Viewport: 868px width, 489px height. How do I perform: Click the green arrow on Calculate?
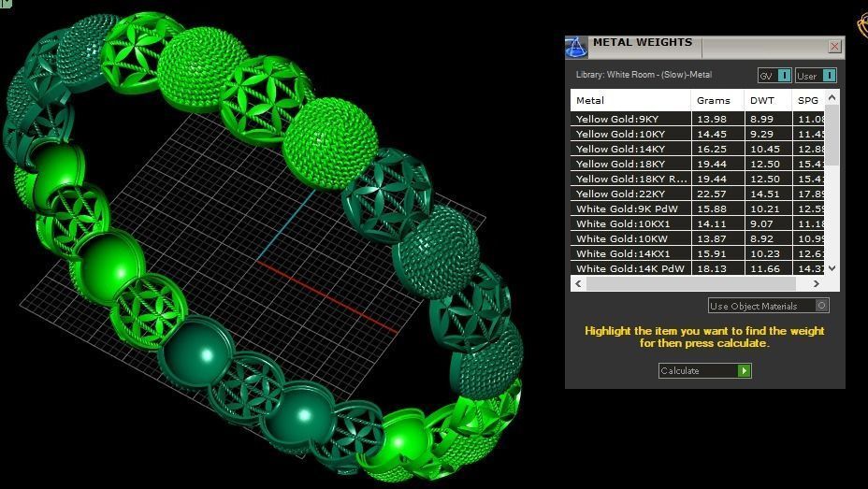pyautogui.click(x=744, y=370)
